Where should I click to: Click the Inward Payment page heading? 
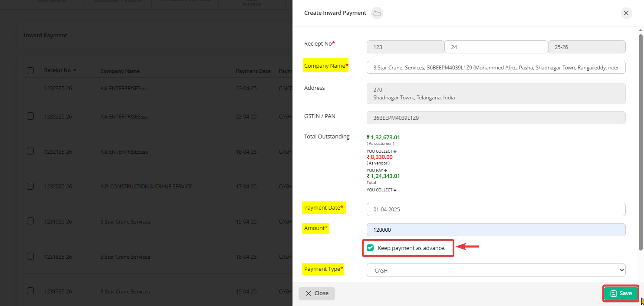click(46, 35)
